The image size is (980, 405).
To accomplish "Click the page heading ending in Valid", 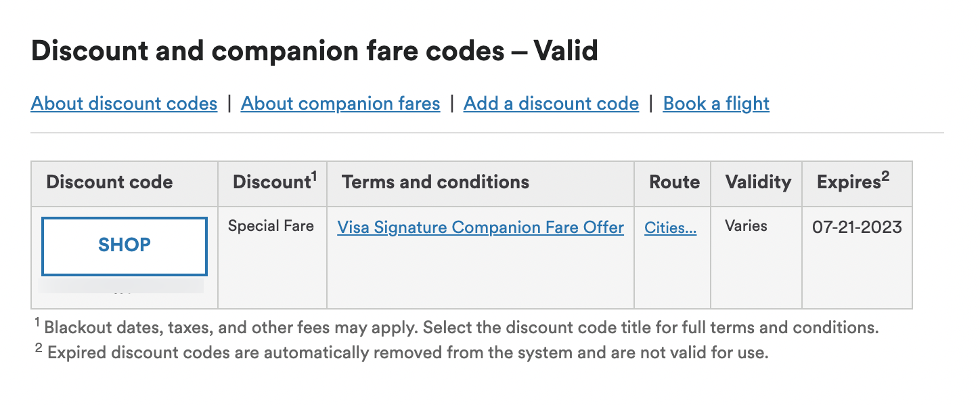I will pos(315,51).
